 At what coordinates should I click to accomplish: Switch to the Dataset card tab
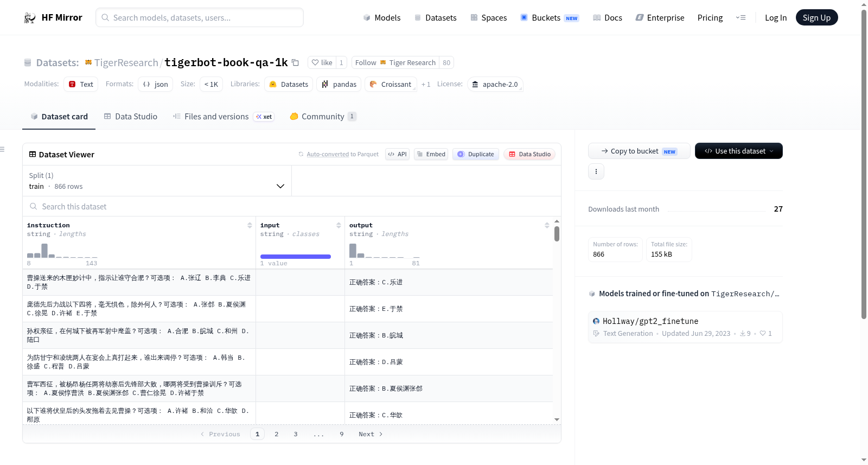(x=59, y=117)
